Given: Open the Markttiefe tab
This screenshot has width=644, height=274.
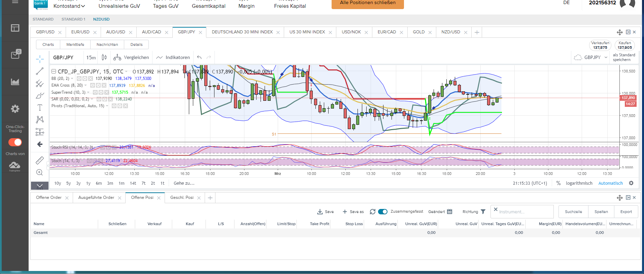Looking at the screenshot, I should [x=75, y=44].
